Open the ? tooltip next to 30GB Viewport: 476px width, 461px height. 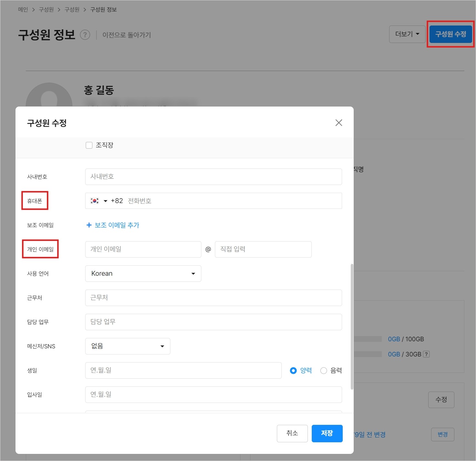pyautogui.click(x=426, y=354)
